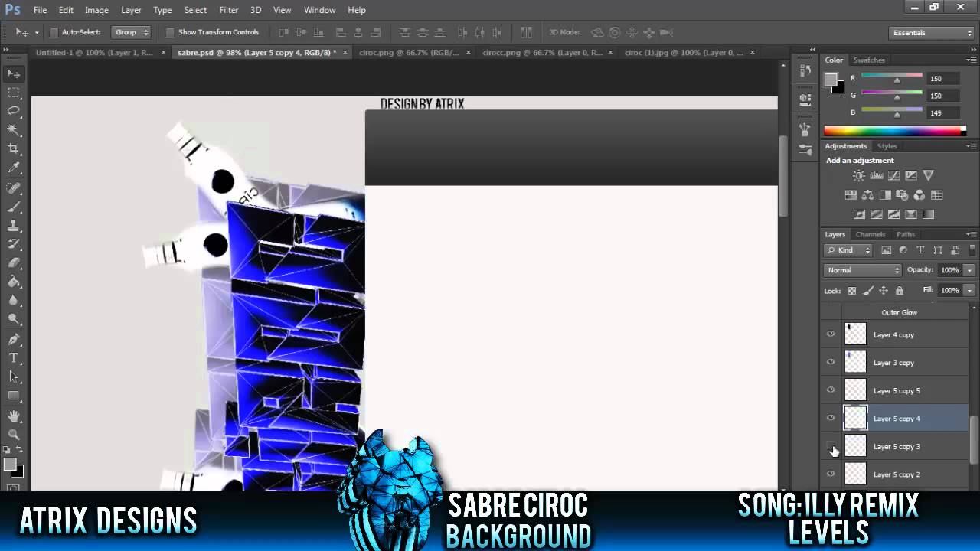Viewport: 980px width, 551px height.
Task: Select the Horizontal Type tool
Action: 14,357
